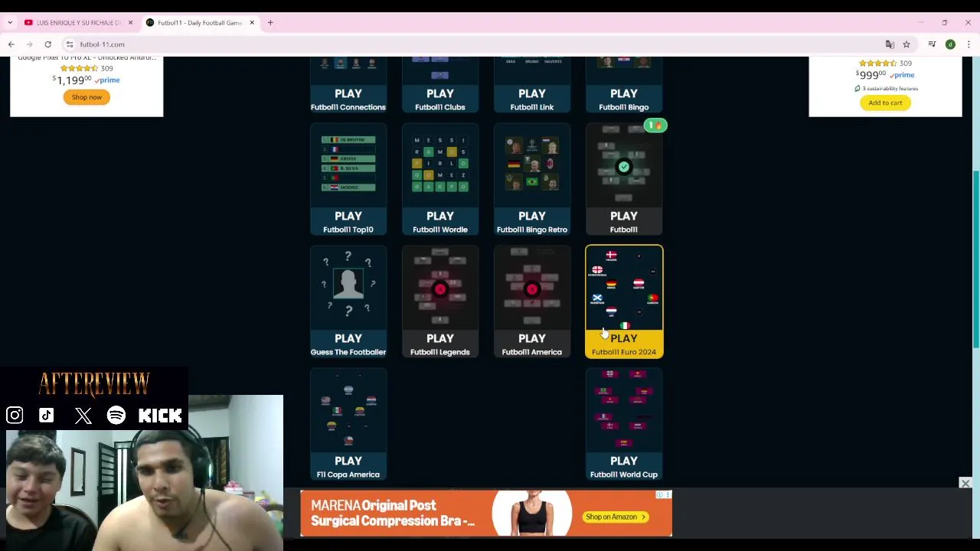
Task: Open the Futbol11 Wordle game card
Action: pos(440,179)
